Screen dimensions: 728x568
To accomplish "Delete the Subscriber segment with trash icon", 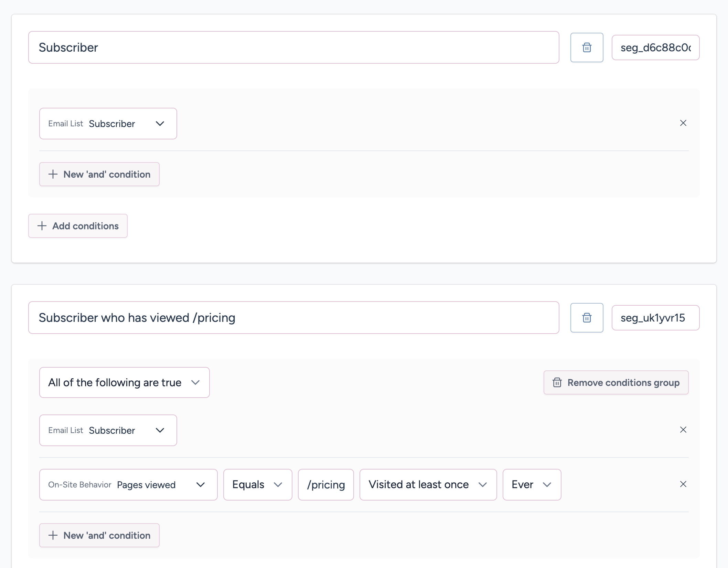I will coord(587,48).
